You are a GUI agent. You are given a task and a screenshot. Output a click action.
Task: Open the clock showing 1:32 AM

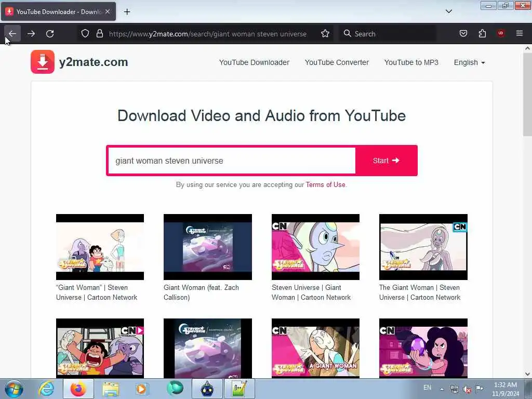point(506,389)
